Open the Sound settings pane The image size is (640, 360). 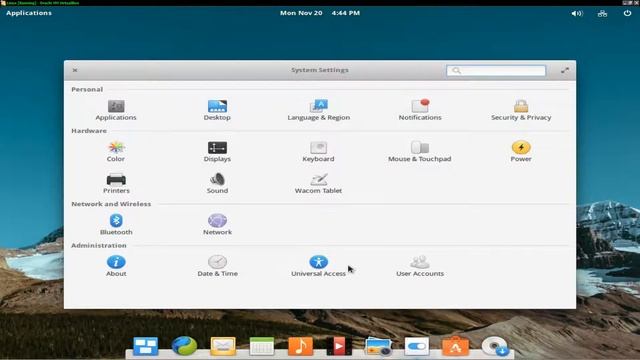(217, 184)
